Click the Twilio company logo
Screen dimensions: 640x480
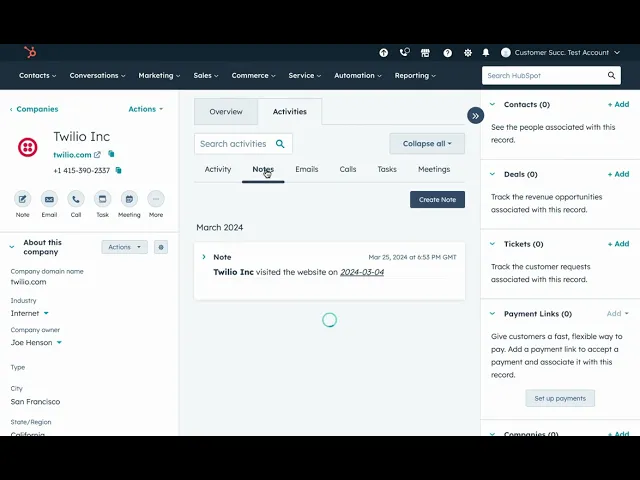click(x=28, y=147)
